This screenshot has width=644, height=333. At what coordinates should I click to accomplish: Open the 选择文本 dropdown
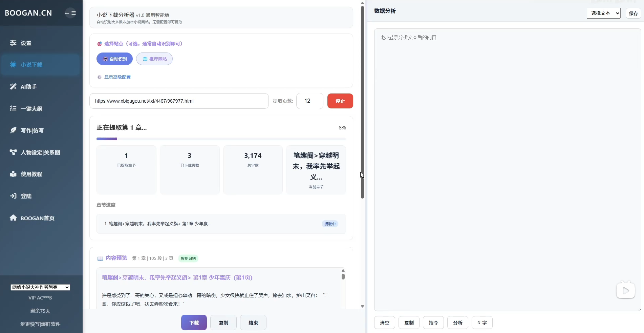click(x=604, y=13)
